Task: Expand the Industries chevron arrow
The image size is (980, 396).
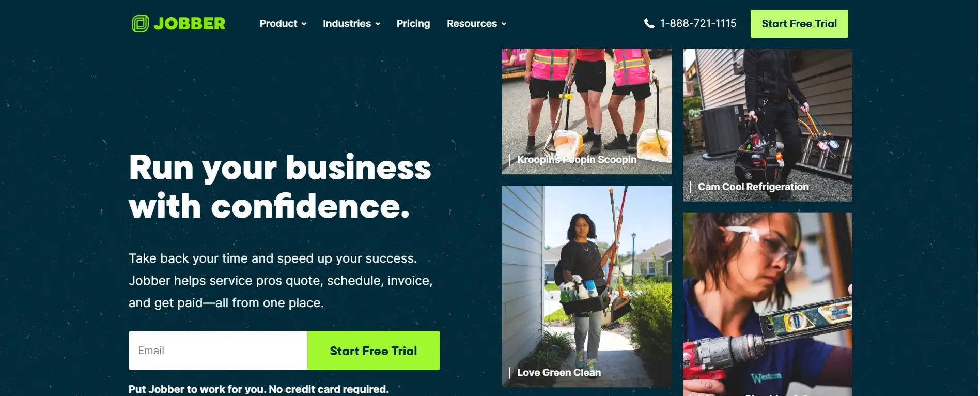Action: (378, 24)
